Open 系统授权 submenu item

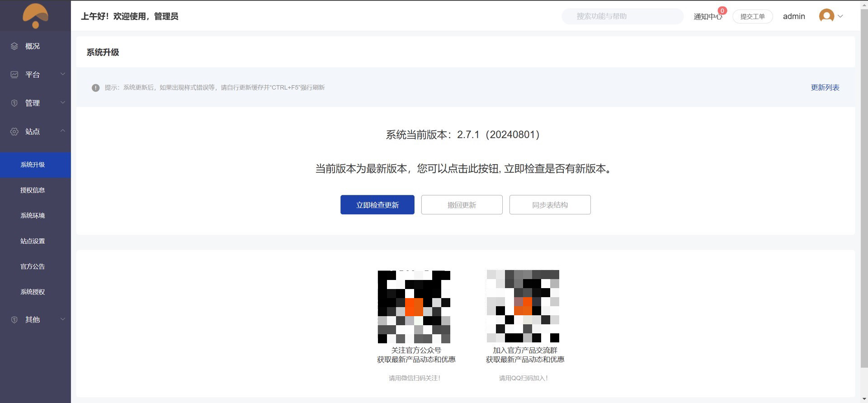click(x=35, y=292)
